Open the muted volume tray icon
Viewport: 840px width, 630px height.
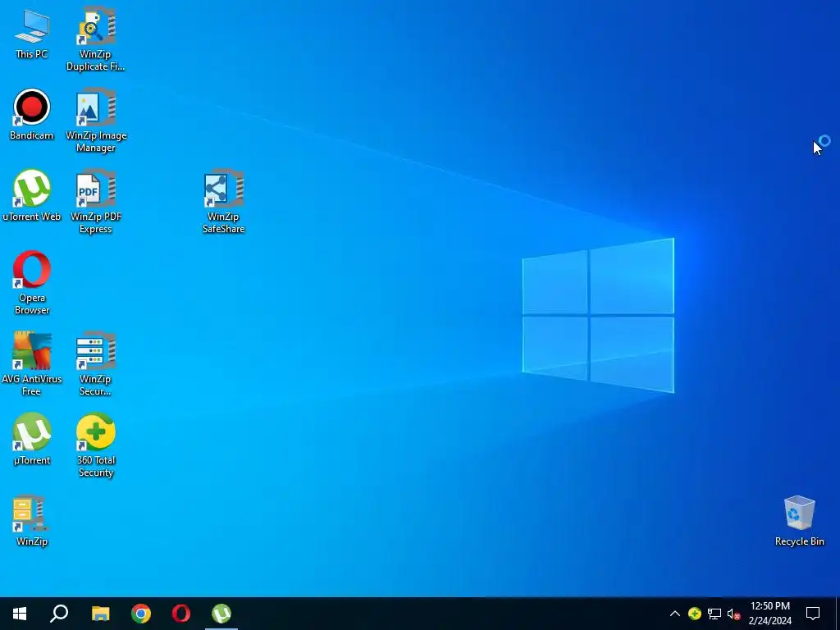pyautogui.click(x=733, y=614)
